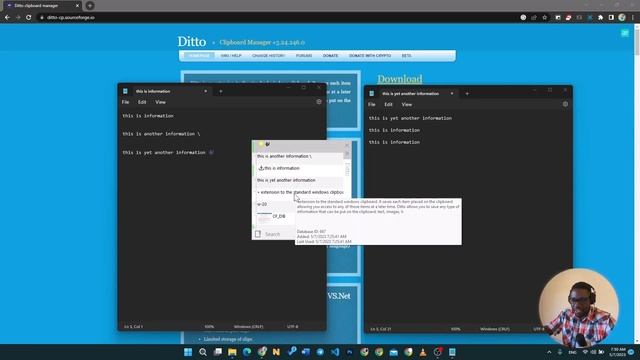
Task: Add new tab in left Notepad window
Action: [221, 91]
